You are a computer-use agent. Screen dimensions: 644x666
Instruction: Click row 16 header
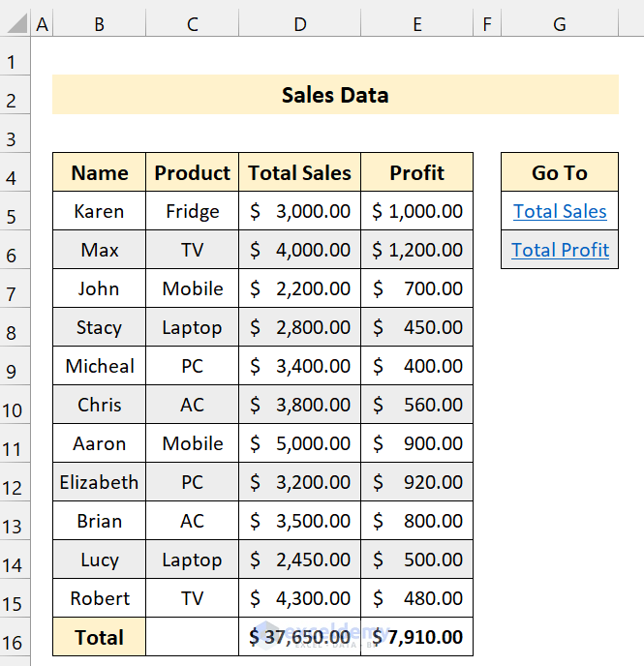click(13, 641)
